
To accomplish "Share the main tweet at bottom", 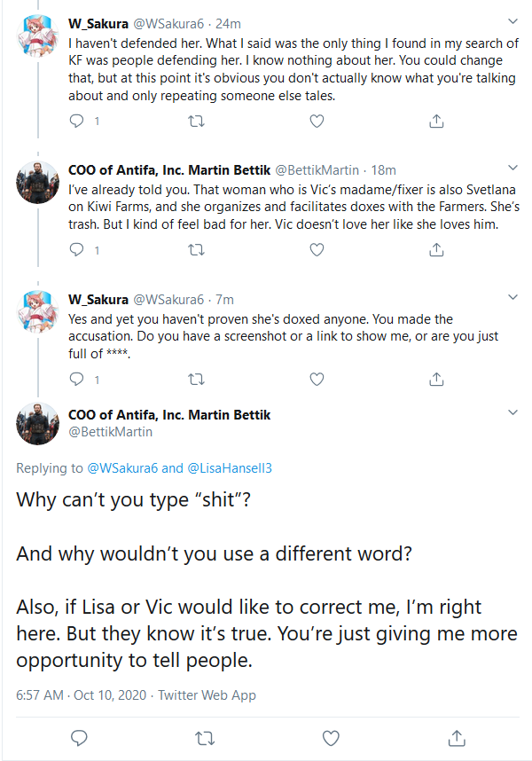I will pos(457,738).
